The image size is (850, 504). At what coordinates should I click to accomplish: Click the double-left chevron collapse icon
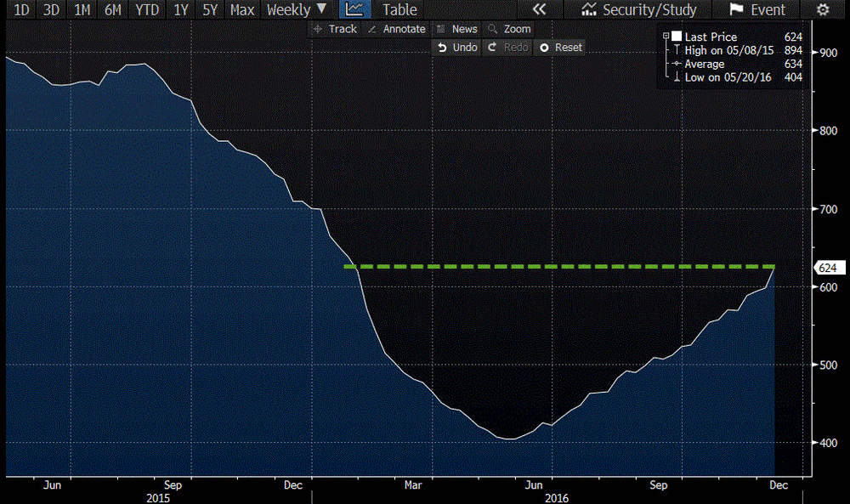pyautogui.click(x=539, y=10)
